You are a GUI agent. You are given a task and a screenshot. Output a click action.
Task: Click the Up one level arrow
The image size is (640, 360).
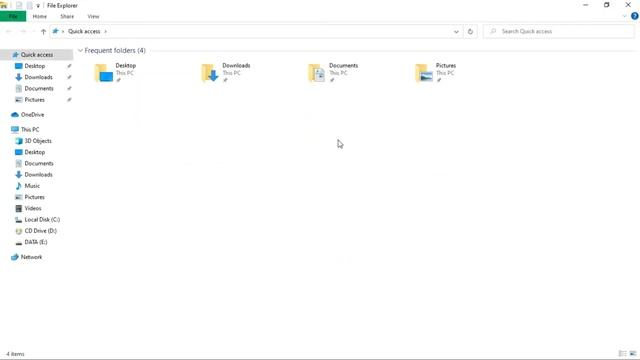point(43,31)
